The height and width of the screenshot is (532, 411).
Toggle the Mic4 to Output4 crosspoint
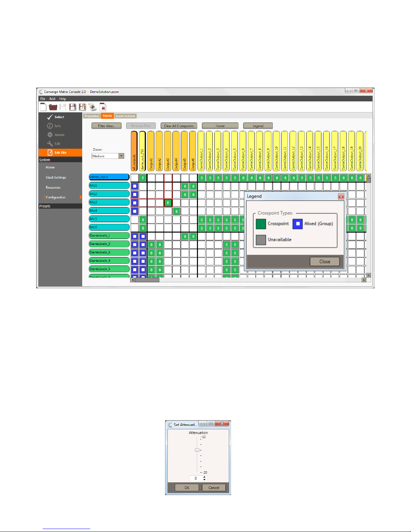pyautogui.click(x=176, y=211)
